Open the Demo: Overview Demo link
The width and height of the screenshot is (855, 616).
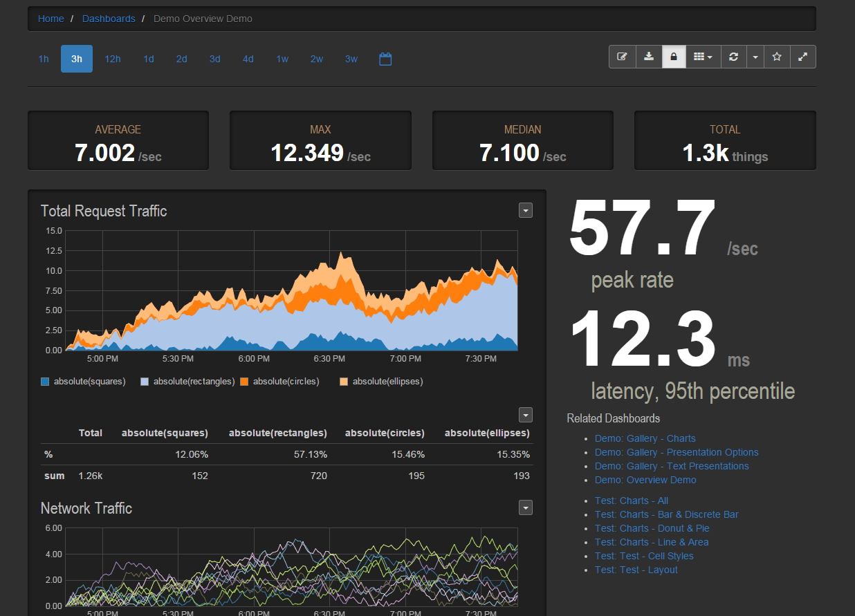pyautogui.click(x=645, y=480)
